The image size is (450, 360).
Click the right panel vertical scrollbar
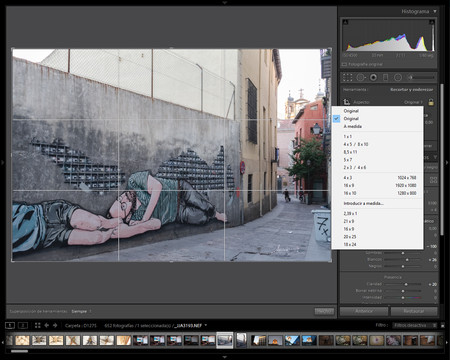click(x=442, y=160)
